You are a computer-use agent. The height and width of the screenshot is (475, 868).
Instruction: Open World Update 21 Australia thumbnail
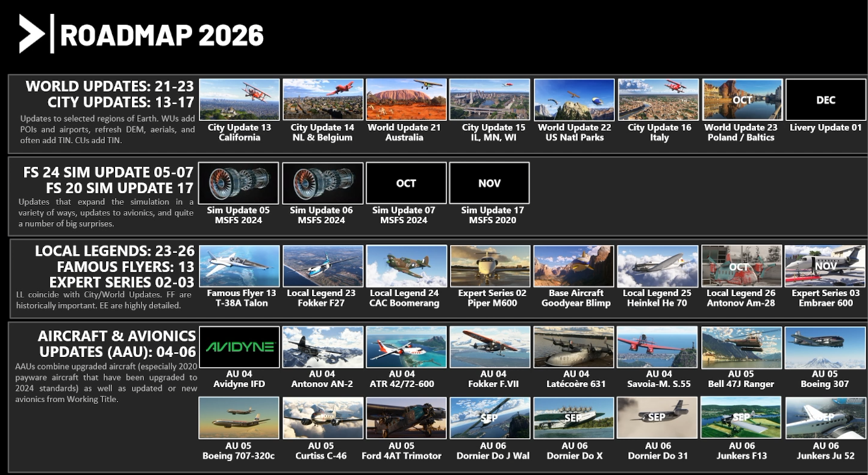click(x=406, y=99)
